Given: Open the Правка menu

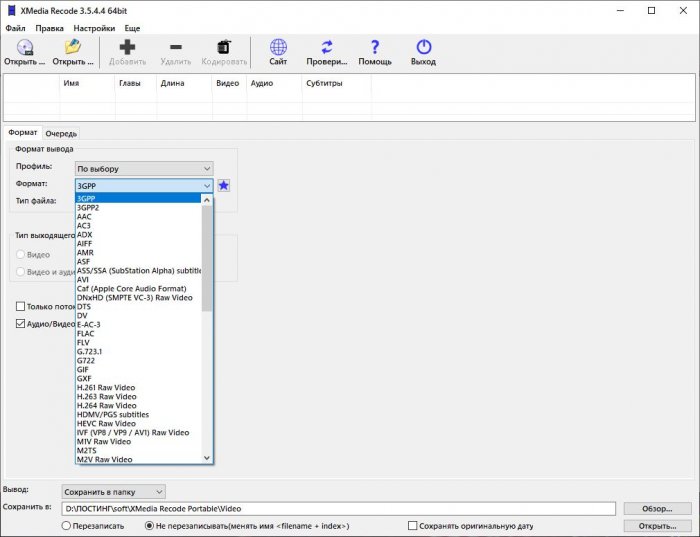Looking at the screenshot, I should pos(49,28).
